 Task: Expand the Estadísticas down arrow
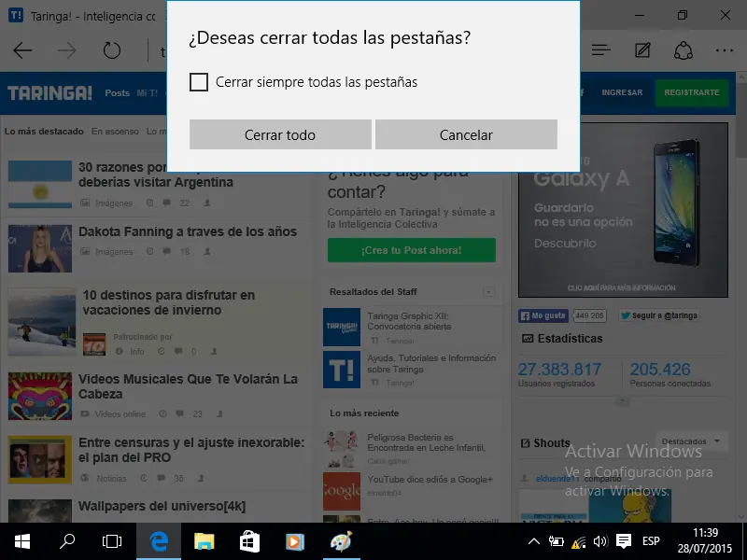pyautogui.click(x=622, y=401)
